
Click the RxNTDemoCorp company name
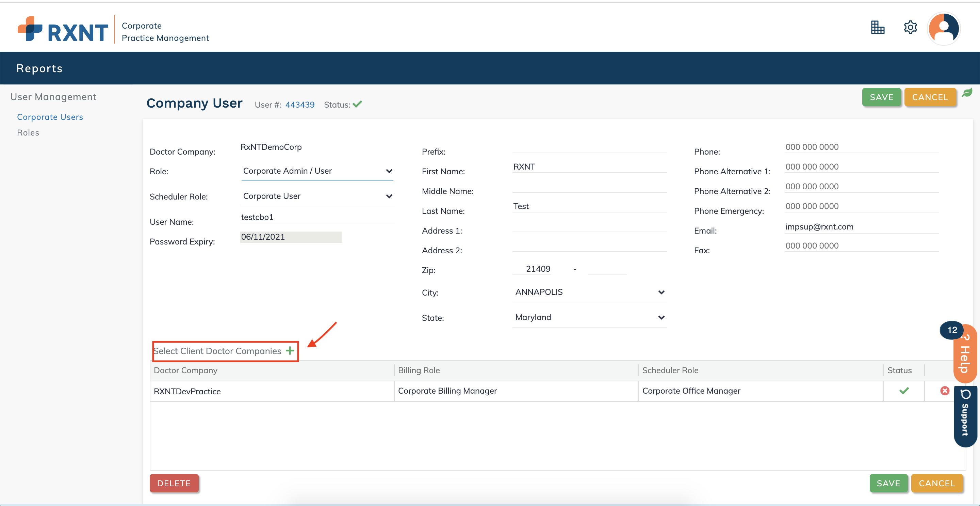pos(271,147)
